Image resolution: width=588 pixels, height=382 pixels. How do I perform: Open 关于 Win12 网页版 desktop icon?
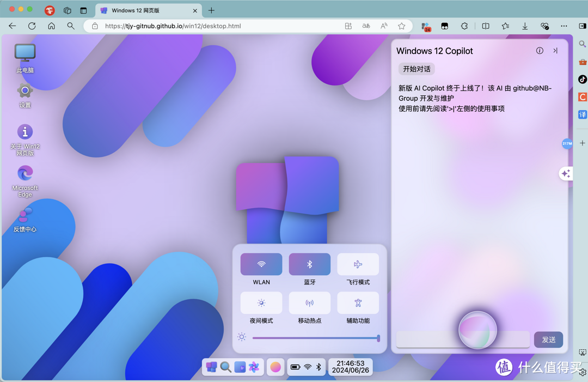click(x=24, y=140)
